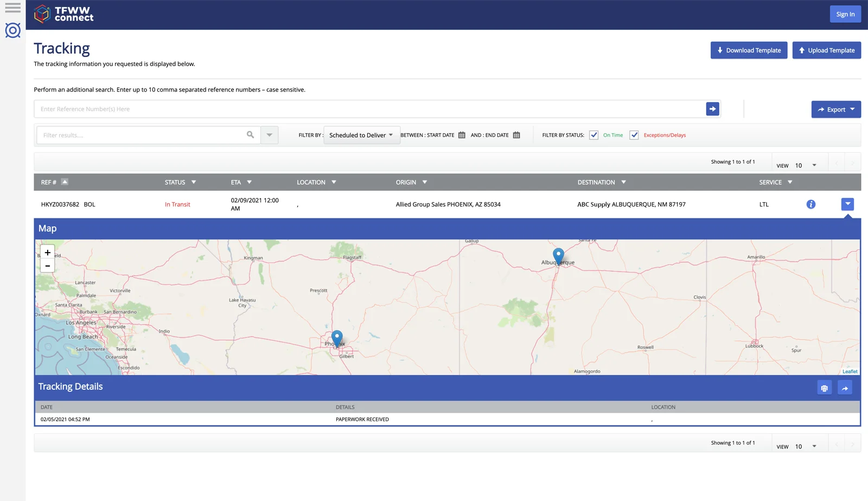The image size is (868, 501).
Task: Uncheck the On Time status filter
Action: [x=594, y=135]
